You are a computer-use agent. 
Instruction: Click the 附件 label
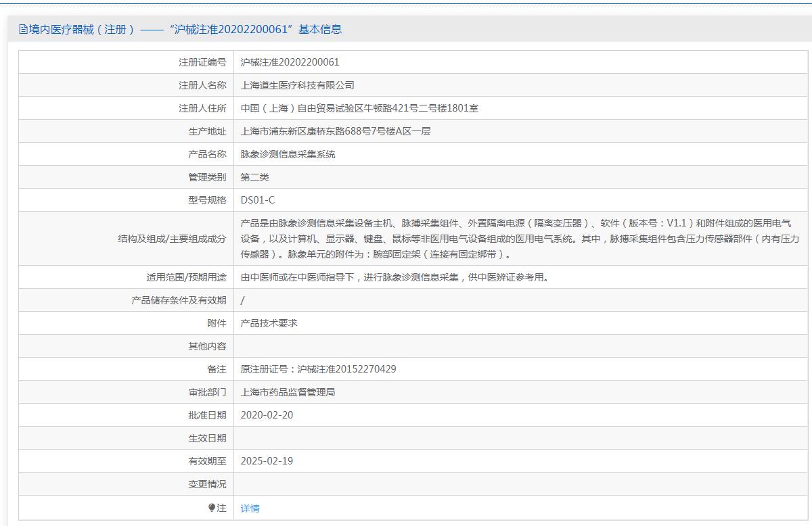[217, 323]
